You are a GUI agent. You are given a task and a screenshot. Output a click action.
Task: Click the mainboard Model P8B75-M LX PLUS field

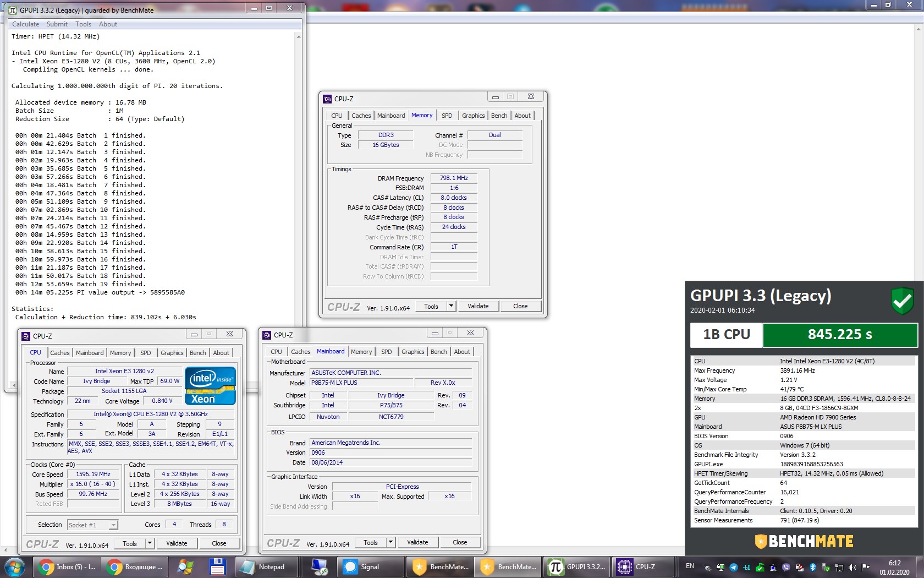361,383
